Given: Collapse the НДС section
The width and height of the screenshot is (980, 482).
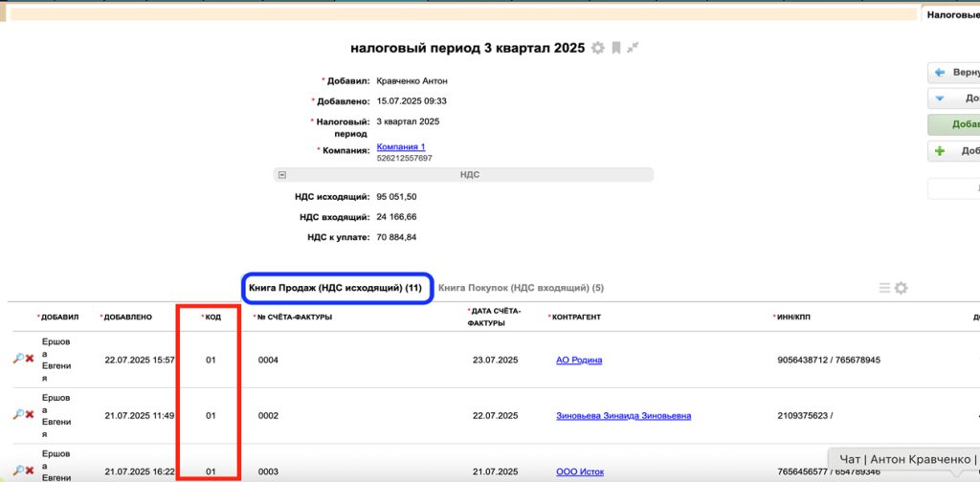Looking at the screenshot, I should [x=281, y=175].
